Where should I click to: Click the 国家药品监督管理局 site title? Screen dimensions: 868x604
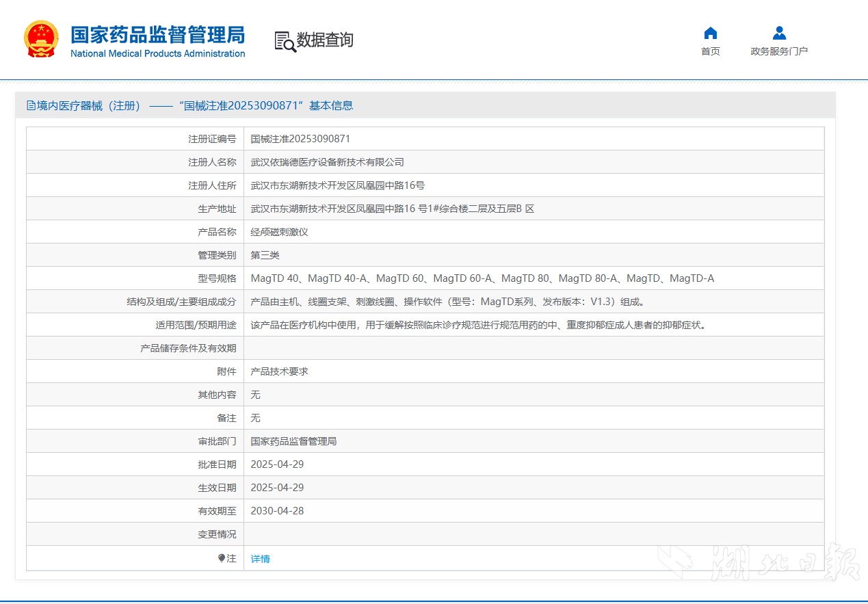[x=157, y=34]
